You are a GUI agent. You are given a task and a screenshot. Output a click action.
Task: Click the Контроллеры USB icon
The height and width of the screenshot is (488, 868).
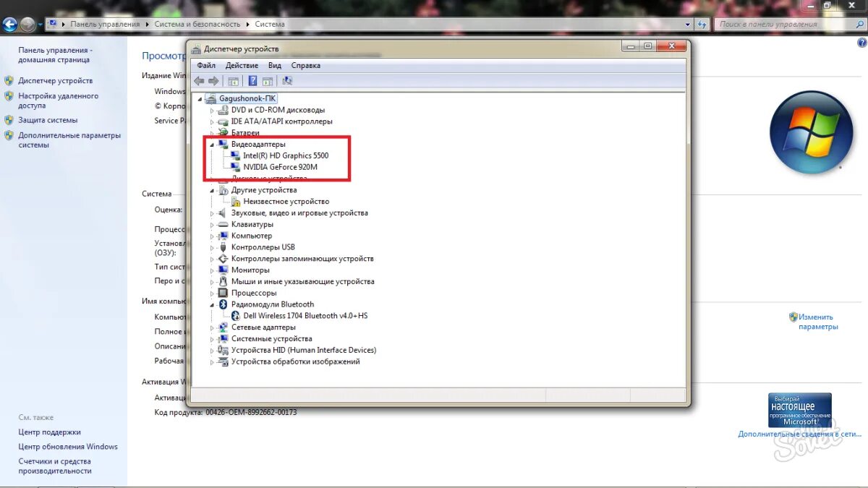(x=223, y=247)
